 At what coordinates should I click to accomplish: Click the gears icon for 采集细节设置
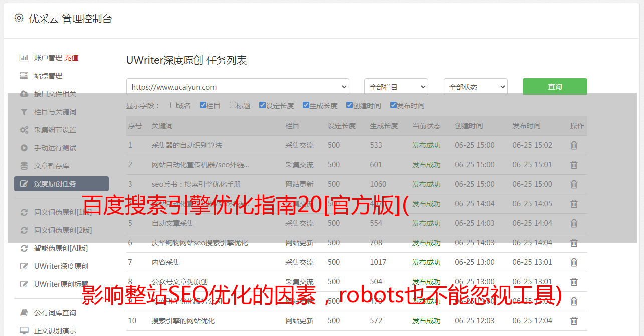[x=24, y=130]
